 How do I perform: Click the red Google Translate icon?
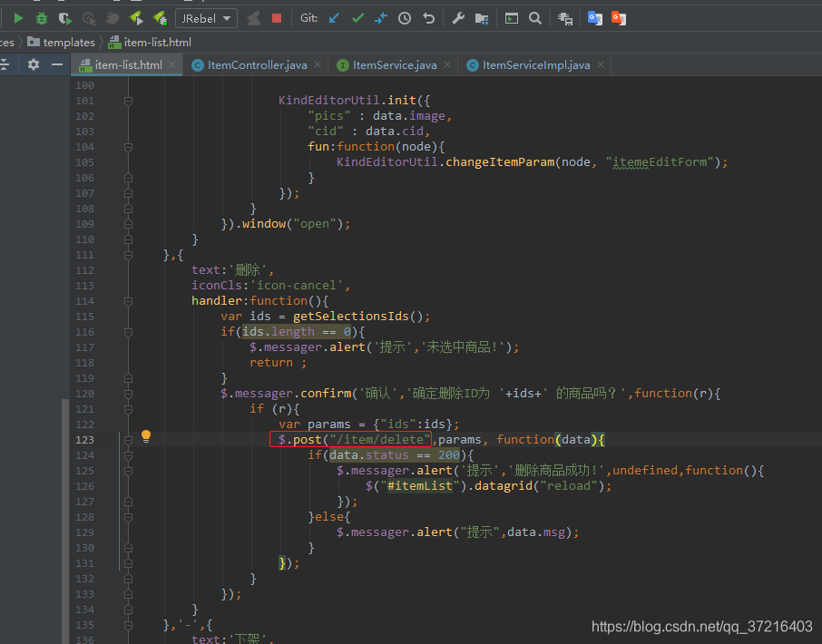(x=619, y=19)
